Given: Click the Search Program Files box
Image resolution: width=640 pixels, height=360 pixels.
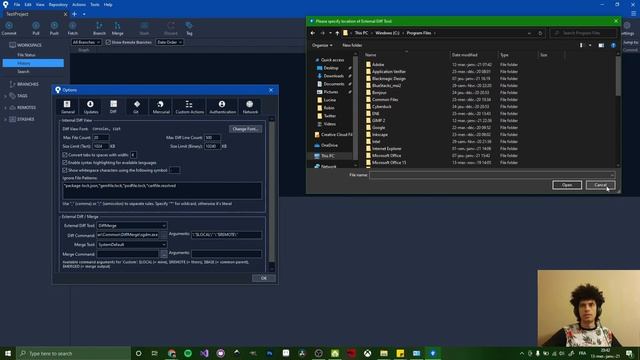Looking at the screenshot, I should point(583,33).
